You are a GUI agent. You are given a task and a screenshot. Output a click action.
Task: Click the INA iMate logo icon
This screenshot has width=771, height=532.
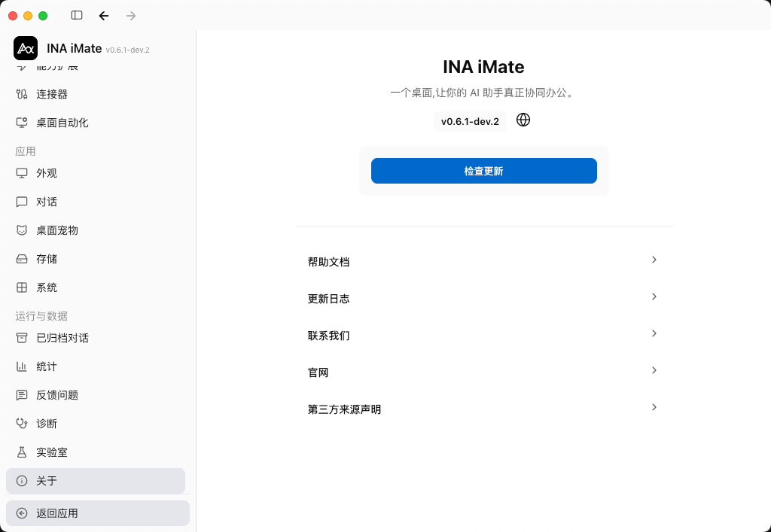coord(26,48)
